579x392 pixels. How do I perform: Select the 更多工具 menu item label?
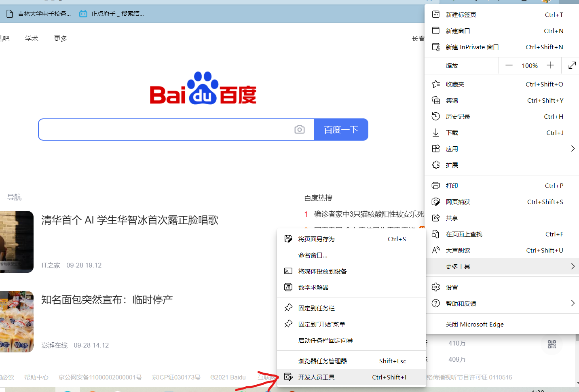458,266
